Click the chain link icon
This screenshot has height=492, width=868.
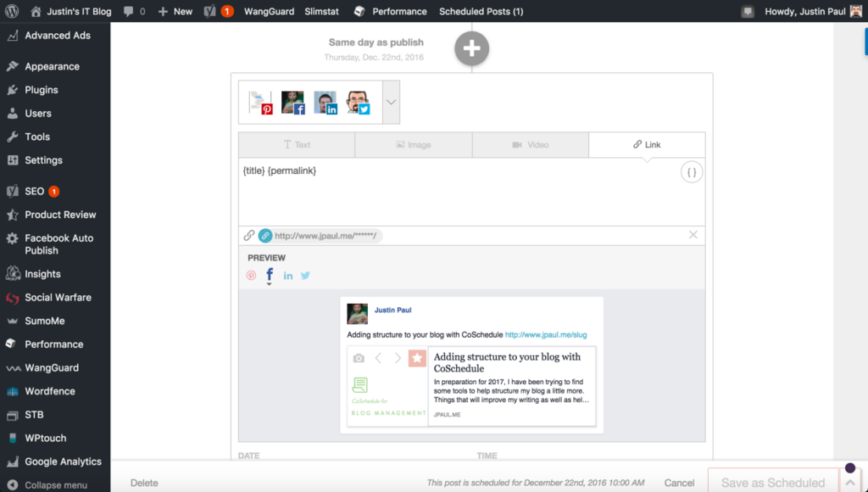tap(249, 236)
